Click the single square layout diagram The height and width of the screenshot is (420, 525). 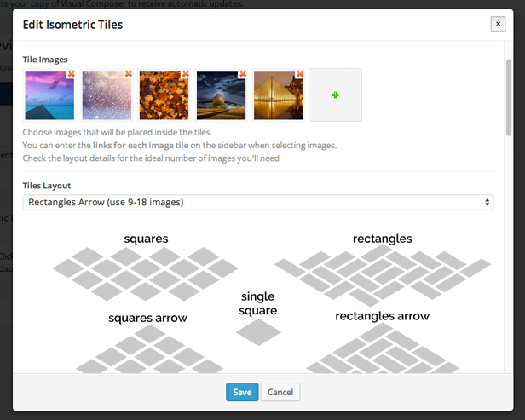click(258, 332)
